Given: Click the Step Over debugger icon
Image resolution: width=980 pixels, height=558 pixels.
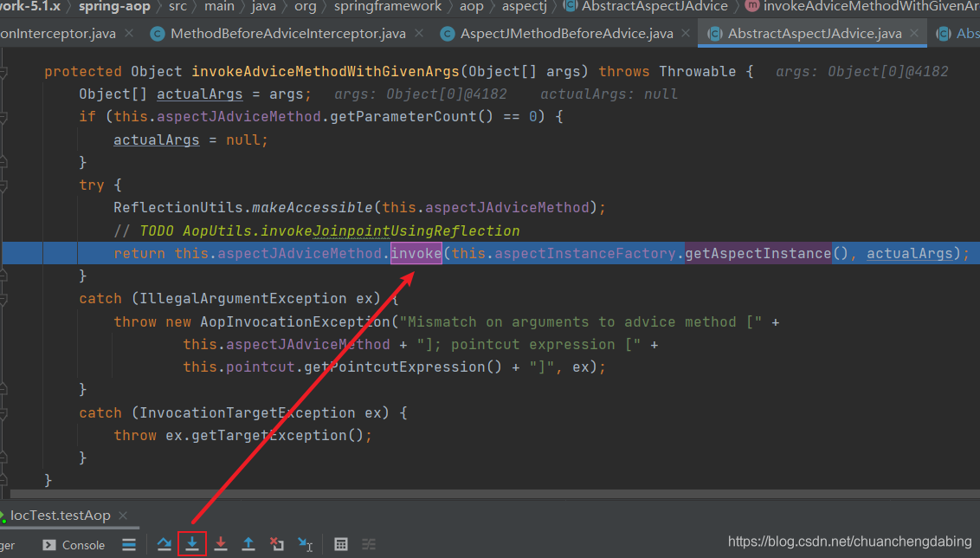Looking at the screenshot, I should pos(164,544).
